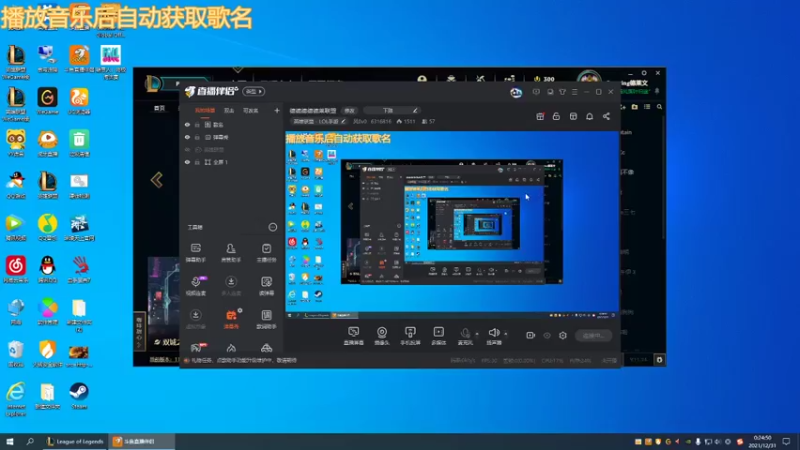Click the live companion taskbar button
The image size is (800, 450).
(x=141, y=441)
